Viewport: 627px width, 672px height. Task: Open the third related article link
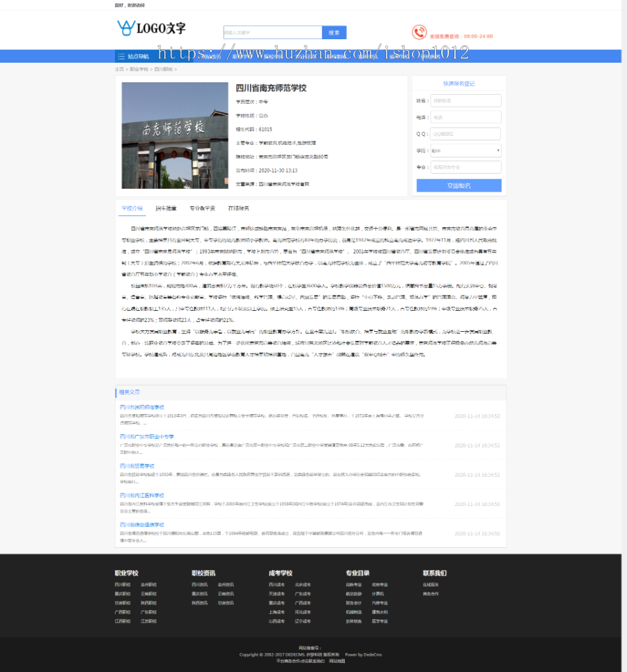pos(137,466)
